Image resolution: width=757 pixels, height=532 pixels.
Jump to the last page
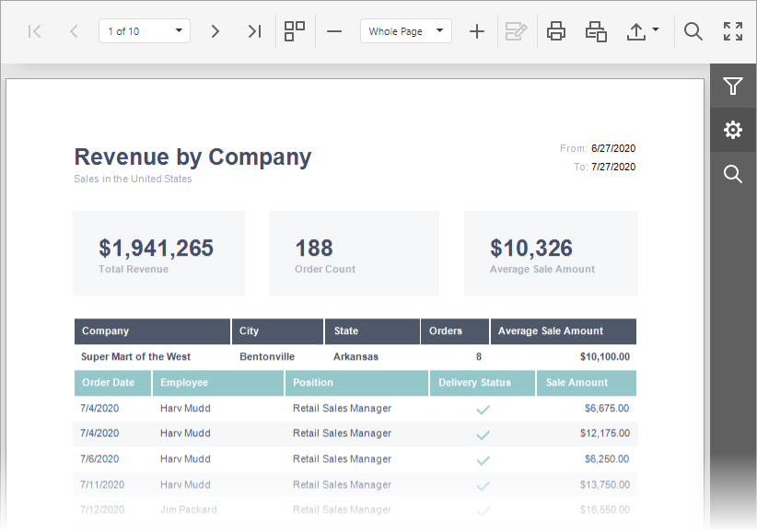click(x=254, y=31)
